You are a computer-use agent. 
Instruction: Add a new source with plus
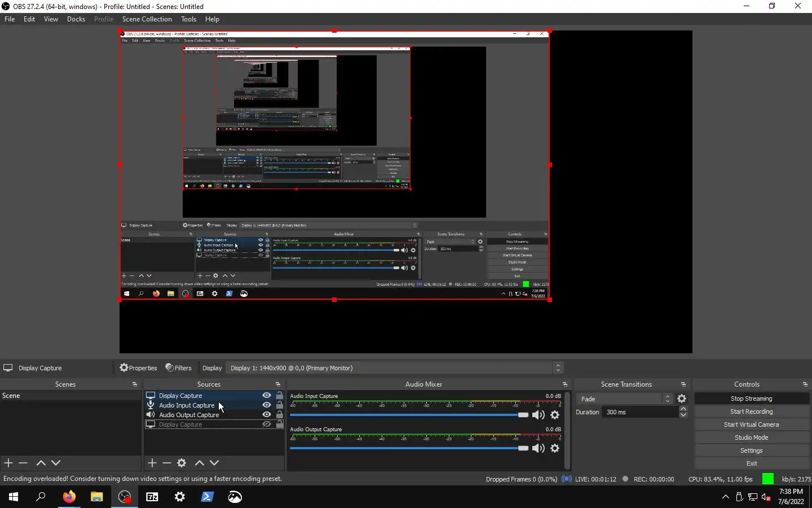[152, 463]
